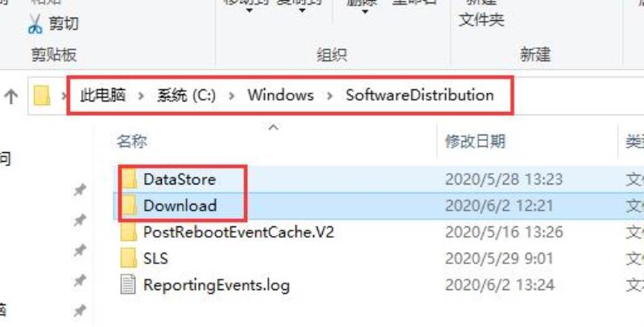The image size is (644, 327).
Task: Click the pin icon level with DataStore row
Action: [x=80, y=190]
